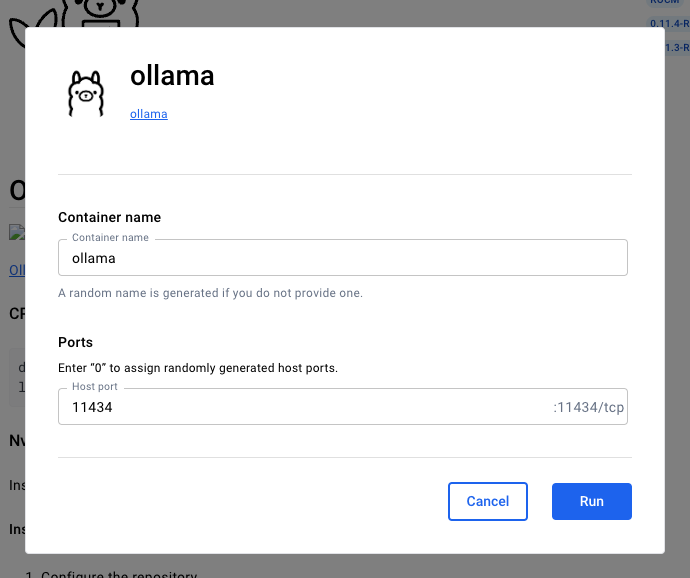Start the container with Run
Image resolution: width=690 pixels, height=578 pixels.
(591, 501)
